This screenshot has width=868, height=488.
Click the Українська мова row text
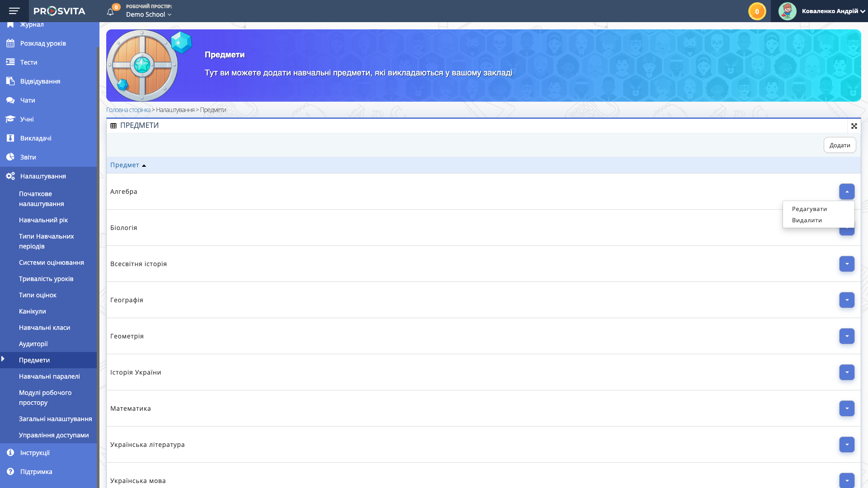[138, 481]
